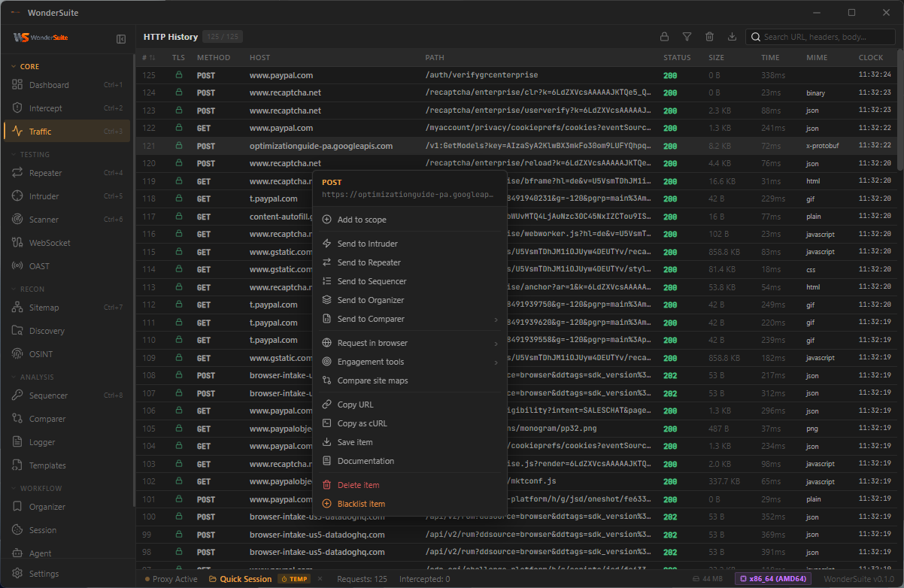Focus the Search URL, headers, body field
Image resolution: width=904 pixels, height=588 pixels.
point(821,37)
